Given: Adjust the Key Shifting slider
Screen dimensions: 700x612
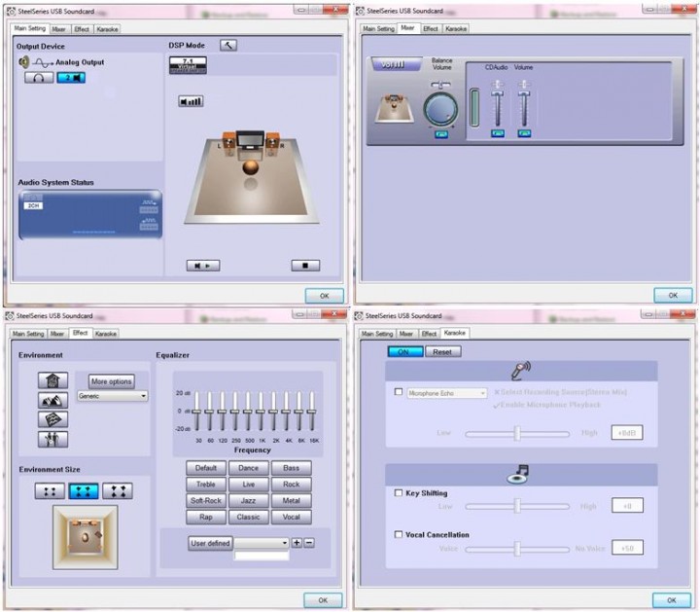Looking at the screenshot, I should click(517, 506).
